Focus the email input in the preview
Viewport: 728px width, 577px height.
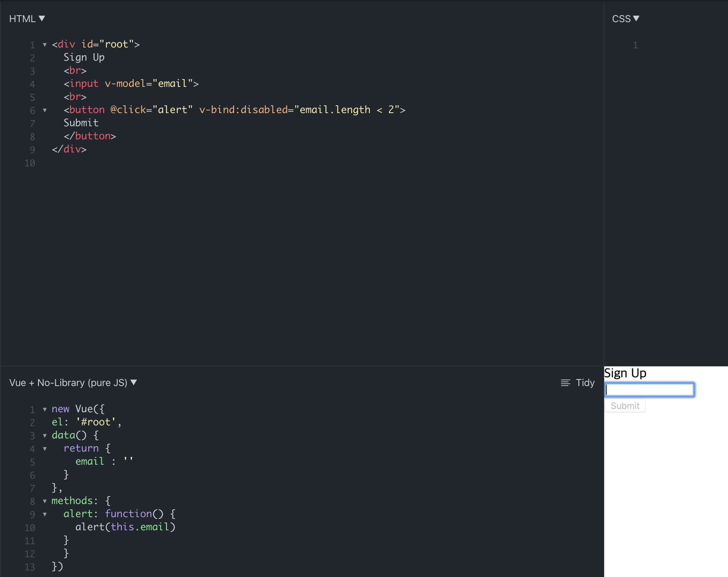650,390
